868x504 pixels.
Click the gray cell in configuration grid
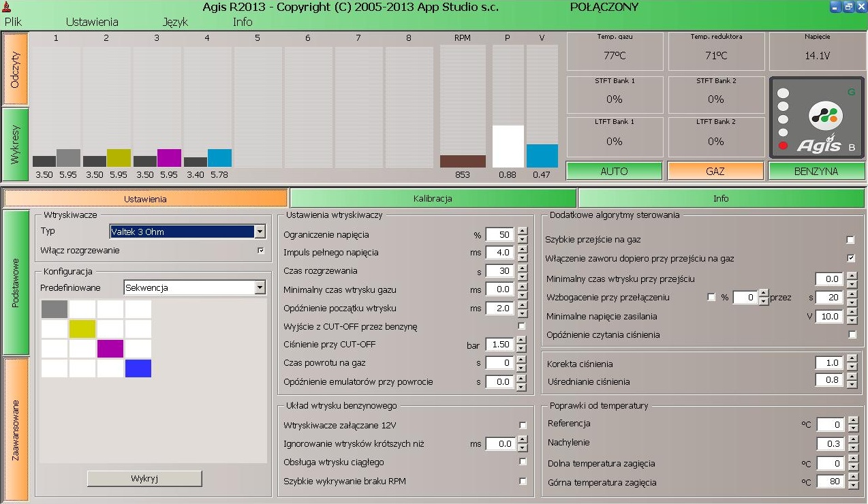[55, 309]
